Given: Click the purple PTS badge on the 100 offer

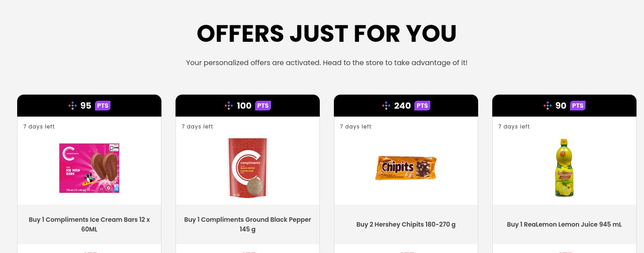Looking at the screenshot, I should coord(263,106).
